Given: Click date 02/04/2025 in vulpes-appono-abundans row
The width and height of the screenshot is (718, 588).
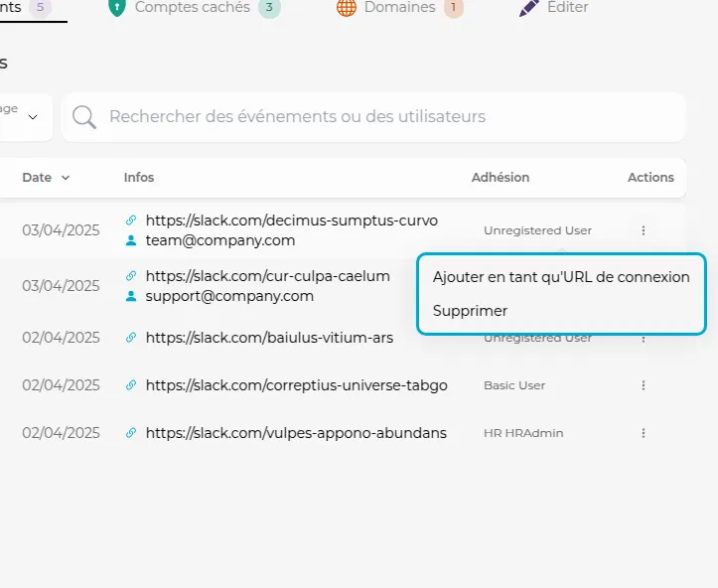Looking at the screenshot, I should (61, 433).
